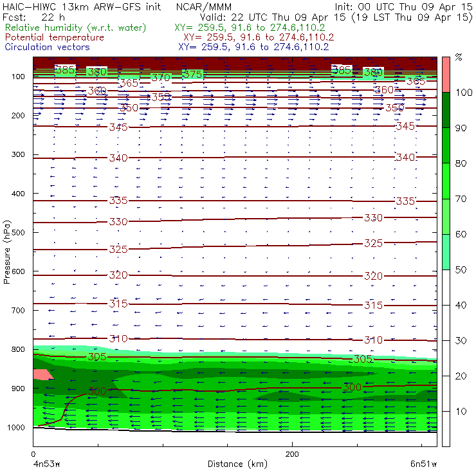The image size is (476, 476).
Task: Click the 800 hPa pressure axis label
Action: pyautogui.click(x=18, y=349)
